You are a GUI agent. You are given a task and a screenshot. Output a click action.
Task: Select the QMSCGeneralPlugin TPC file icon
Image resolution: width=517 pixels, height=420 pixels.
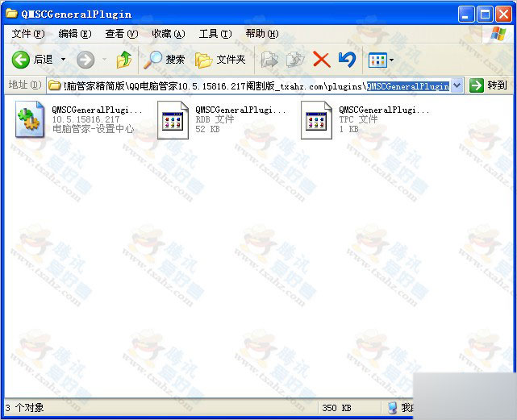(x=316, y=119)
